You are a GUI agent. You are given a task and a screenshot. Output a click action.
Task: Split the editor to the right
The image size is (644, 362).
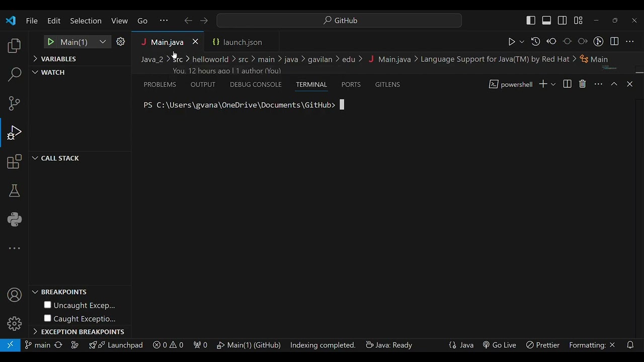(x=614, y=42)
